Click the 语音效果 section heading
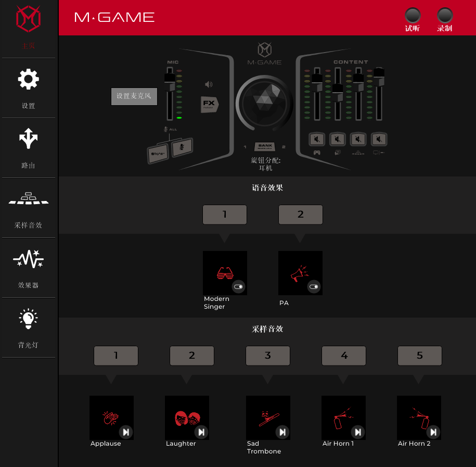 click(x=267, y=188)
